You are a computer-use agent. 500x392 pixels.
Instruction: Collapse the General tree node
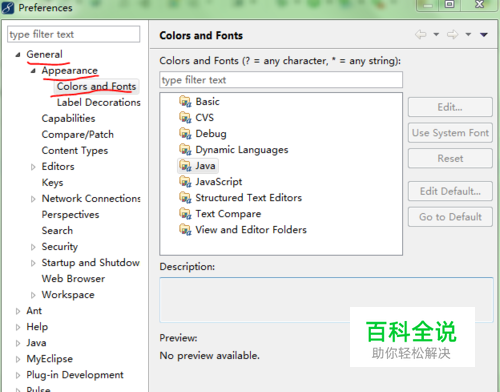[x=18, y=55]
